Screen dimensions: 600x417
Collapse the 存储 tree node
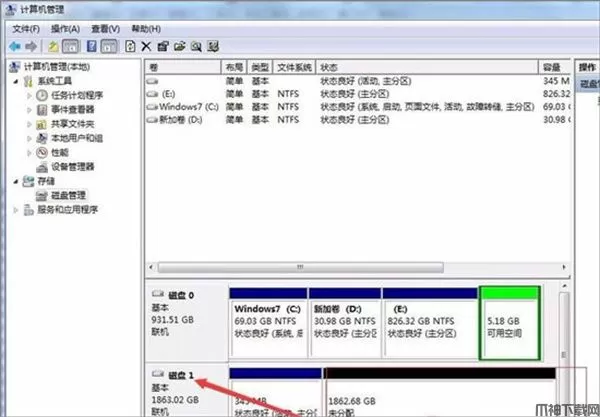pyautogui.click(x=16, y=181)
